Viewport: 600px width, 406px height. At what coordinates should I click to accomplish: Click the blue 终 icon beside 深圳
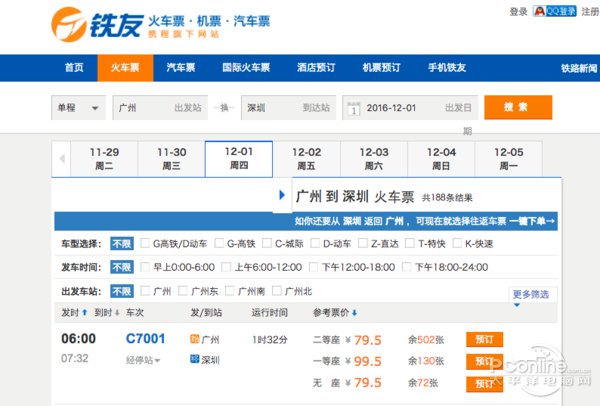click(194, 359)
